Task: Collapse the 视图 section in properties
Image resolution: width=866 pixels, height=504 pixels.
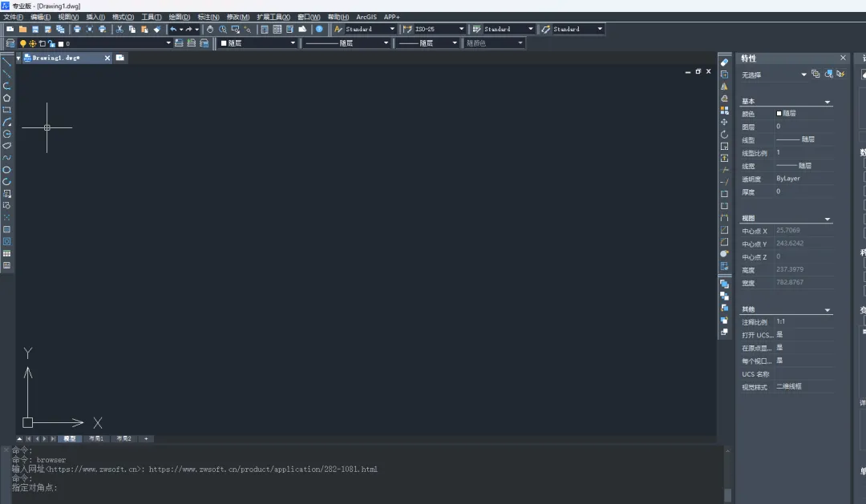Action: point(828,219)
